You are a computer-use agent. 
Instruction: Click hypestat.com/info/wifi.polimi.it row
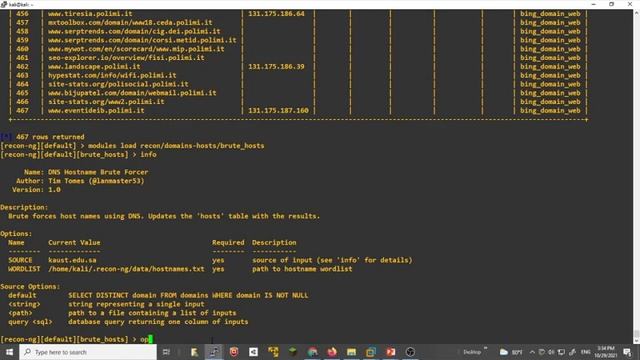112,76
